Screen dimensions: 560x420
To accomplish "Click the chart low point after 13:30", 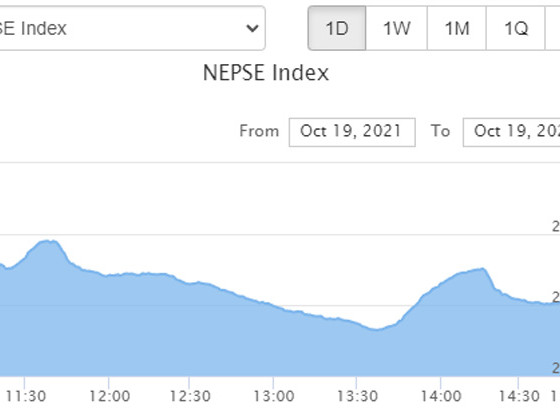I will (x=376, y=329).
